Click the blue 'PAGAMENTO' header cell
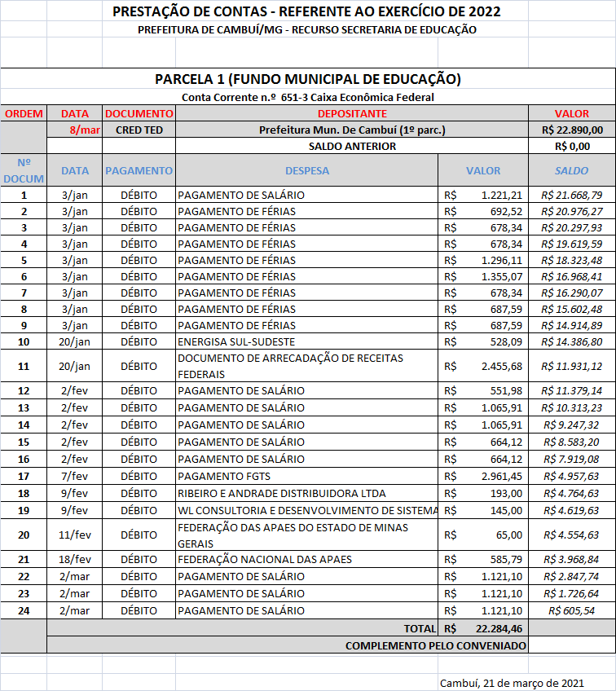The width and height of the screenshot is (616, 691). [139, 170]
